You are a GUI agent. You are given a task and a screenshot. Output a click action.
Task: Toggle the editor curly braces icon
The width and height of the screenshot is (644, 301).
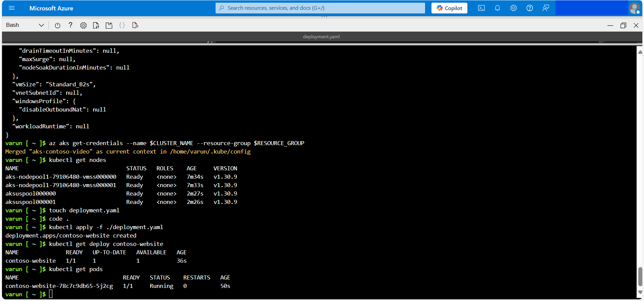point(122,25)
